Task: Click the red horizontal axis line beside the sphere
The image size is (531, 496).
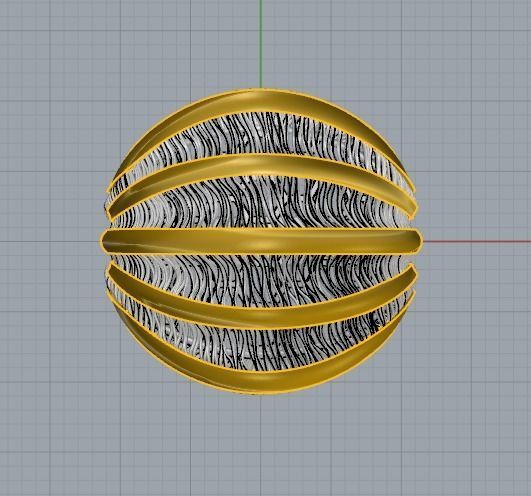Action: pyautogui.click(x=476, y=242)
